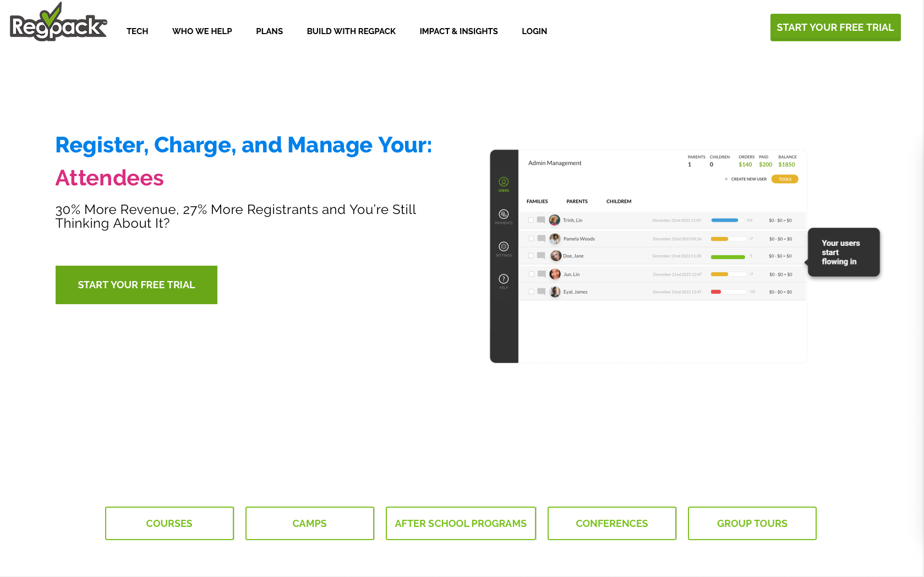The height and width of the screenshot is (577, 924).
Task: Click the date "December 22nd 2023 09:36"
Action: pos(677,239)
